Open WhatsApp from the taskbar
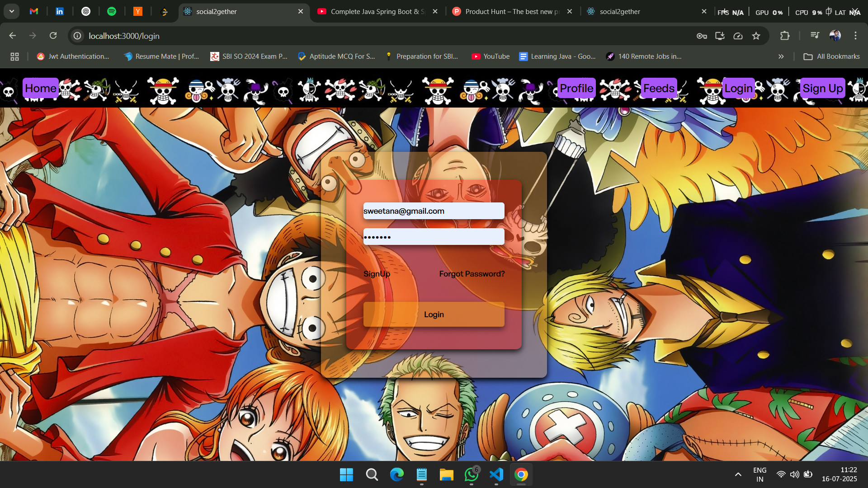This screenshot has height=488, width=868. point(471,474)
